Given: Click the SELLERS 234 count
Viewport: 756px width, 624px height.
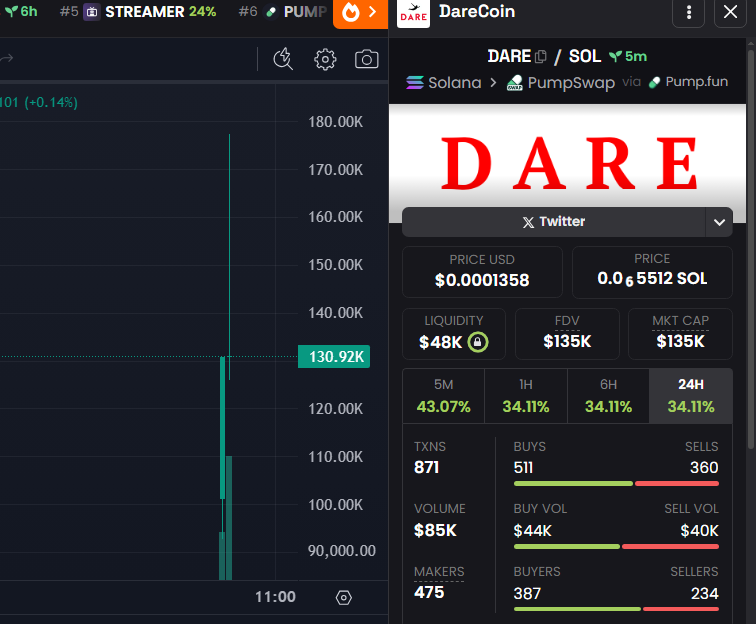Looking at the screenshot, I should tap(704, 594).
